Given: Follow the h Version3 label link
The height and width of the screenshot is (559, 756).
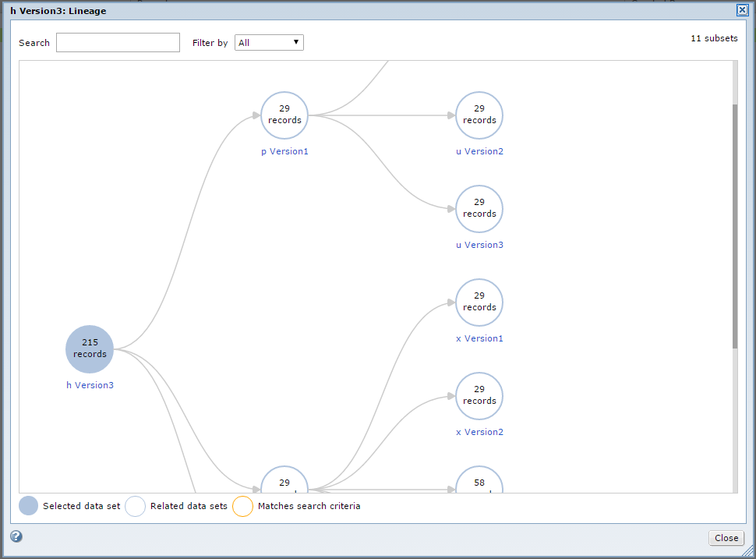Looking at the screenshot, I should 90,385.
